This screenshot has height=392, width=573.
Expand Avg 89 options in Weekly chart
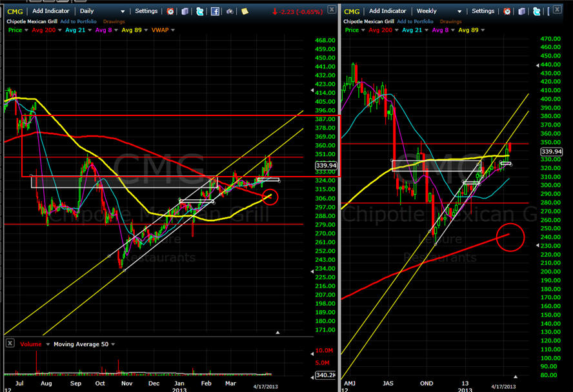[x=483, y=30]
